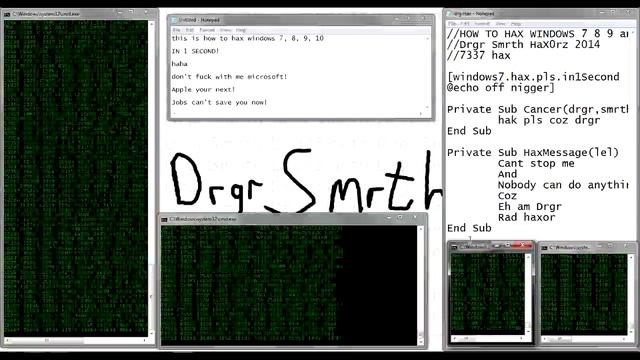Open Format menu in the //7337 hax Notepad

click(482, 24)
